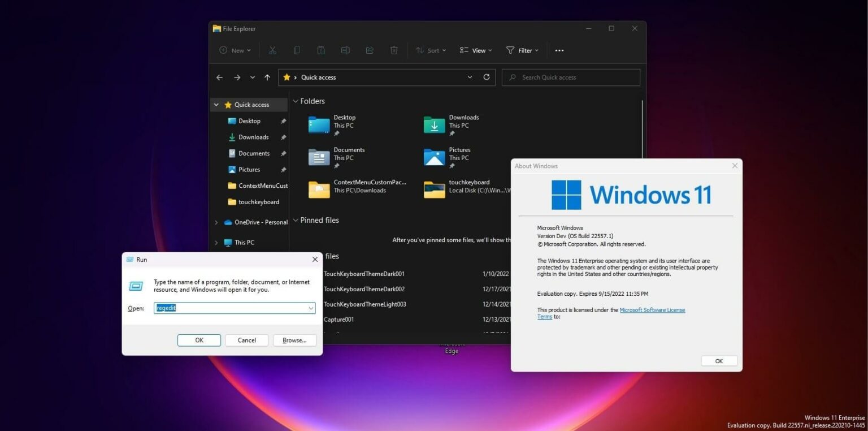Screen dimensions: 868x431
Task: Click the Rename icon in the toolbar
Action: pos(345,50)
